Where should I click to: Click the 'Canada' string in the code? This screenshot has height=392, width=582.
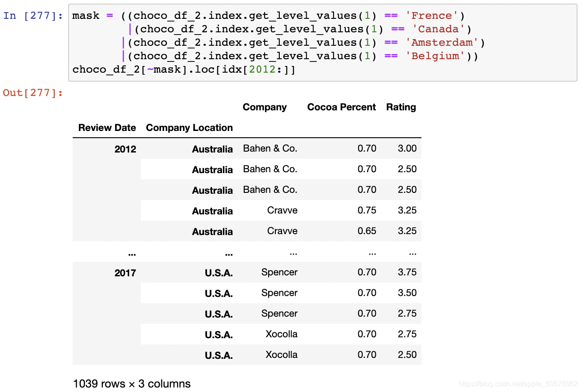pos(439,29)
